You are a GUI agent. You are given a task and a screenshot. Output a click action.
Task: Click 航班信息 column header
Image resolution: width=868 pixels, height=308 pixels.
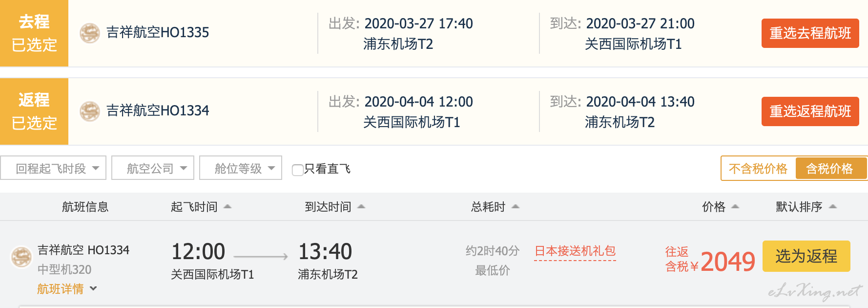85,207
